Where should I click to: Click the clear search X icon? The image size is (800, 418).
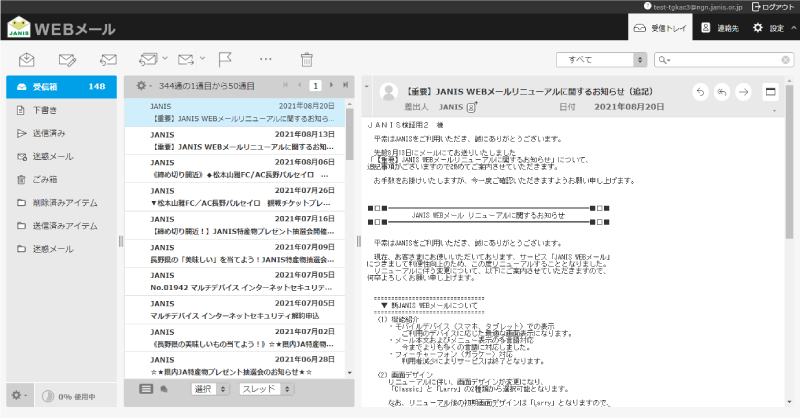(x=786, y=60)
